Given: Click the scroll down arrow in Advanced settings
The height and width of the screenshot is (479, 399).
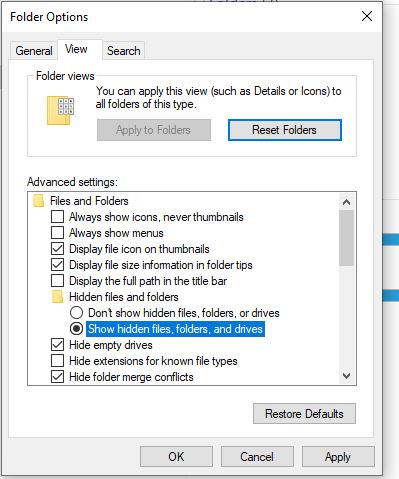Looking at the screenshot, I should 346,376.
